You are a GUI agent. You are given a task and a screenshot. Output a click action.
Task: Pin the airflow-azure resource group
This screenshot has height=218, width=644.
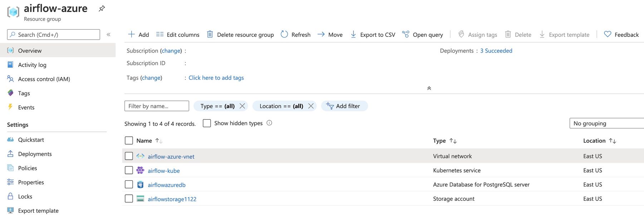102,9
